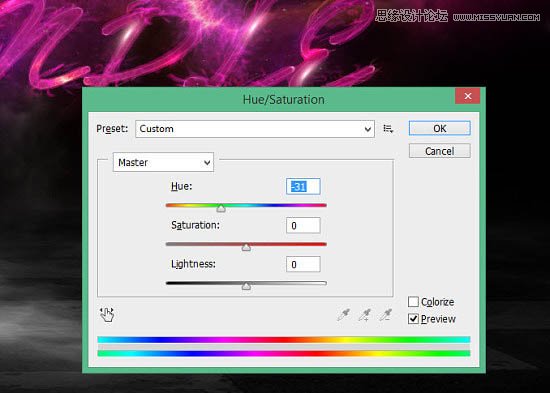This screenshot has width=550, height=393.
Task: Click the on-image adjustment hand tool
Action: [107, 315]
